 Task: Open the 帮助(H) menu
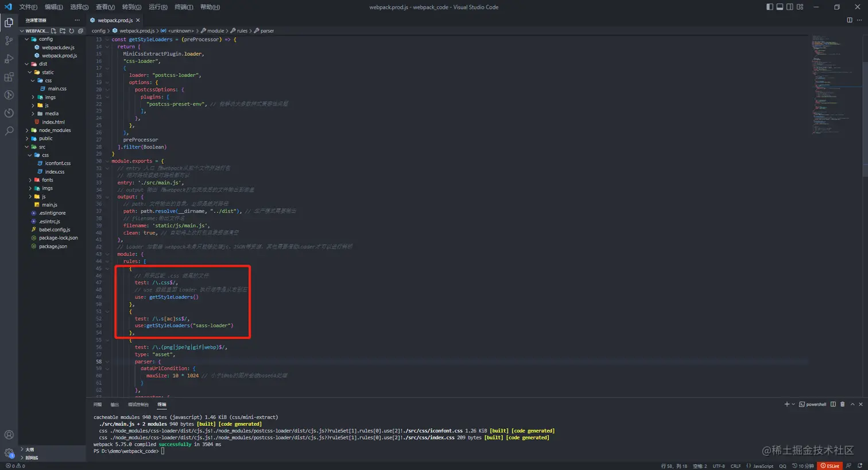coord(210,7)
